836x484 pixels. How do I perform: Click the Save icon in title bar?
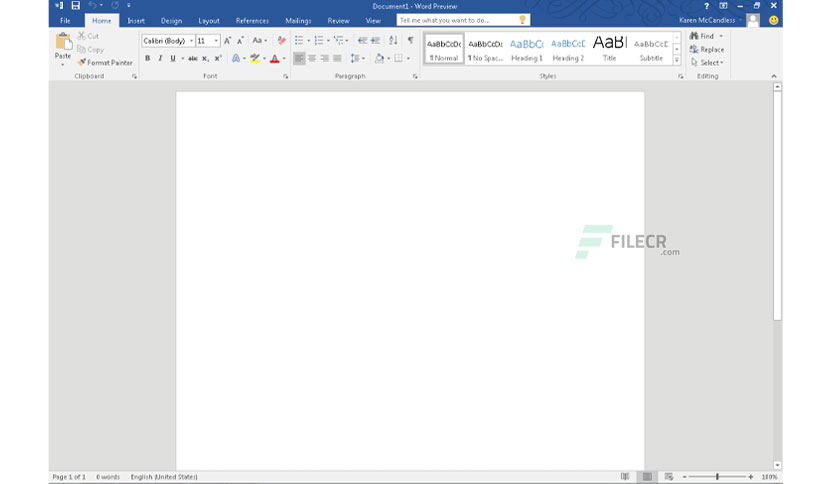(76, 6)
